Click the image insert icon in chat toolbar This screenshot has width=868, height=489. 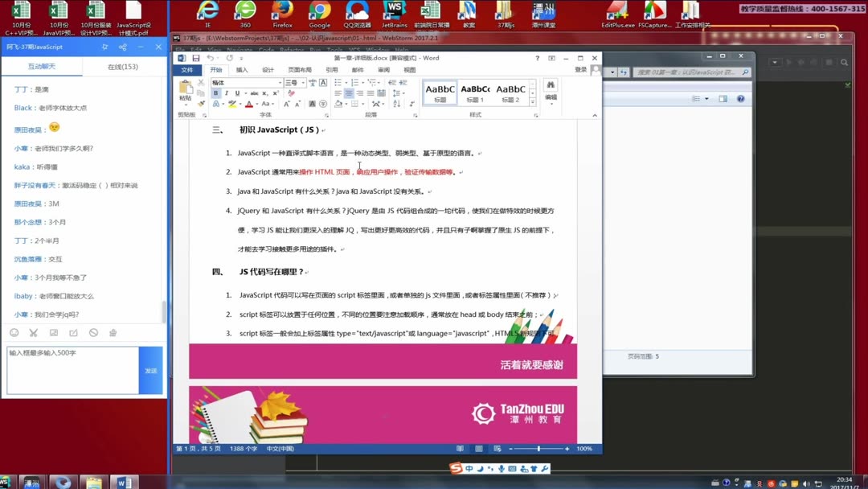(x=54, y=333)
